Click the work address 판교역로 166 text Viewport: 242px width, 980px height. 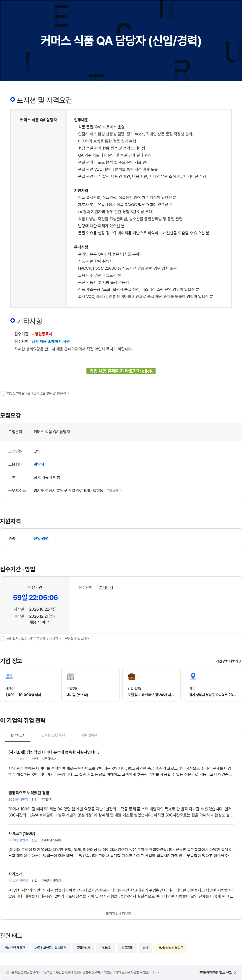coord(69,491)
